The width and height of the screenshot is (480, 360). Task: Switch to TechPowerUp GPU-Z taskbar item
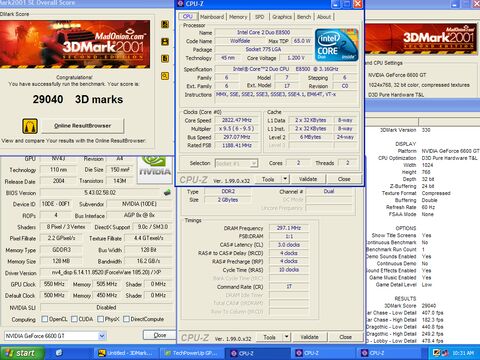coord(191,353)
